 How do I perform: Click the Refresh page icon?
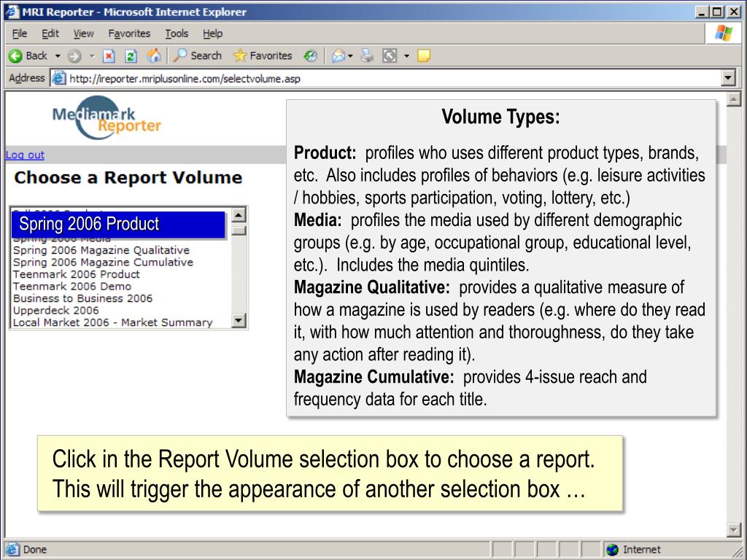(x=131, y=56)
